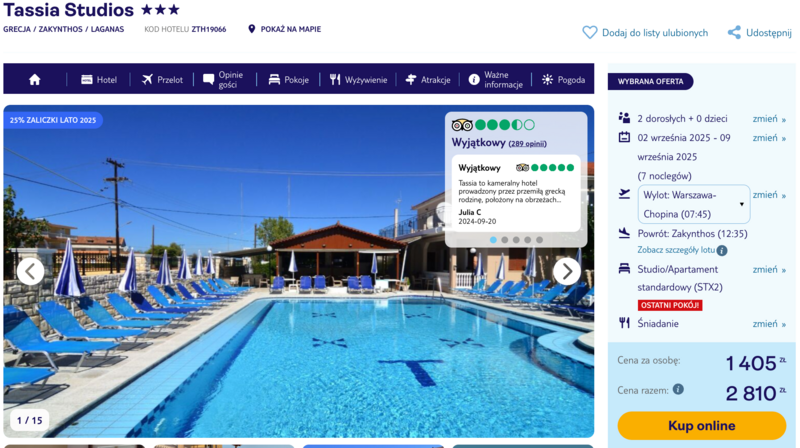Show next photo with right arrow
Viewport: 800px width, 448px height.
coord(566,271)
